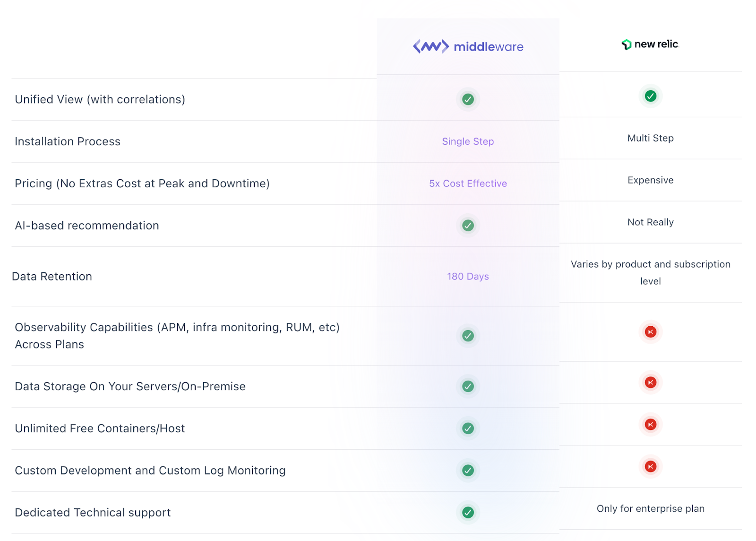756x541 pixels.
Task: Select the 'Dedicated Technical support' label
Action: [93, 513]
